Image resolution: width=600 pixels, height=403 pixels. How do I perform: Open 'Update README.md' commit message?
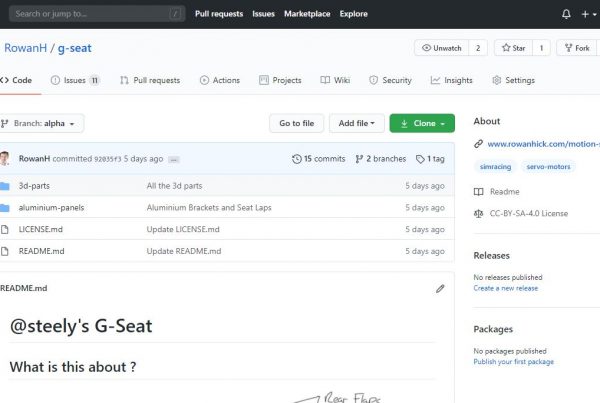(184, 251)
